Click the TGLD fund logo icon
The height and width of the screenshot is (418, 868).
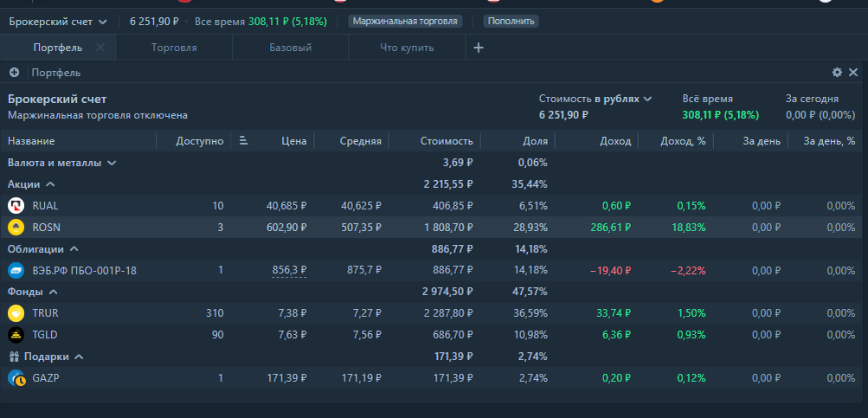16,335
